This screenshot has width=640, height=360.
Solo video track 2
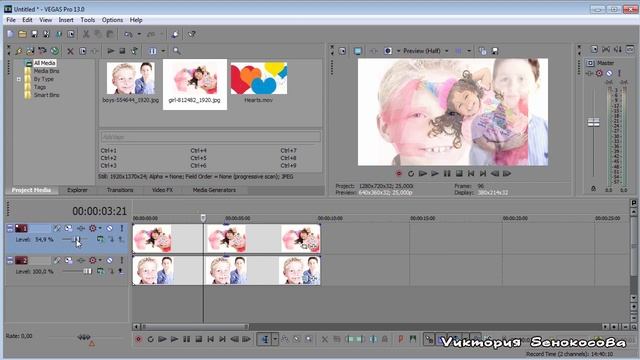tap(122, 260)
